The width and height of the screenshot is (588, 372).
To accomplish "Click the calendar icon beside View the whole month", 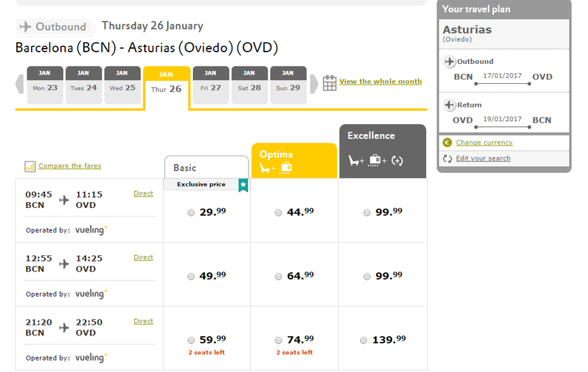I will 330,82.
